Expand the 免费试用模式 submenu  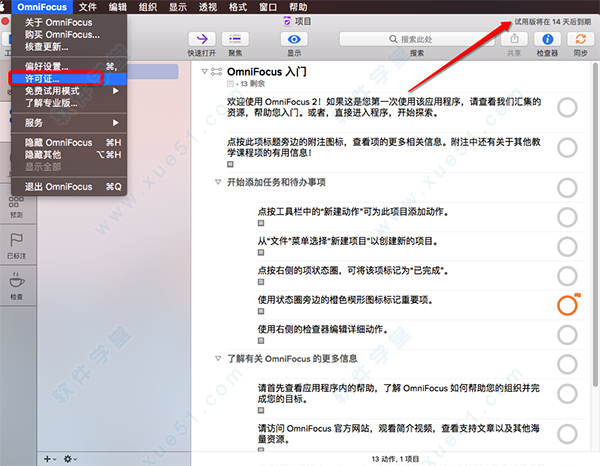pyautogui.click(x=69, y=91)
